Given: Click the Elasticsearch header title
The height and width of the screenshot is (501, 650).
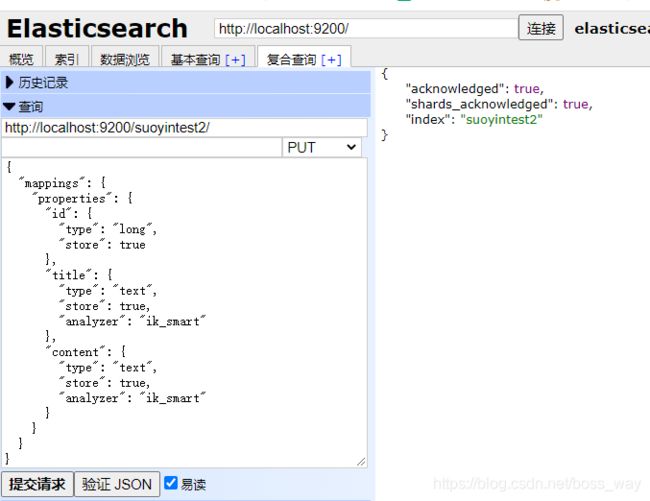Looking at the screenshot, I should [x=97, y=28].
